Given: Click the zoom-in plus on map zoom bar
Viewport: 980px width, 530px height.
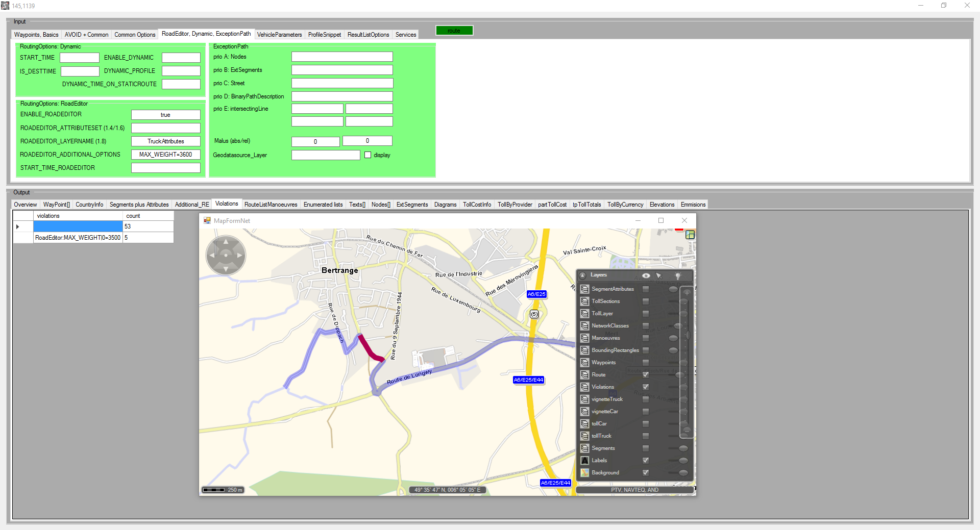Looking at the screenshot, I should (687, 293).
